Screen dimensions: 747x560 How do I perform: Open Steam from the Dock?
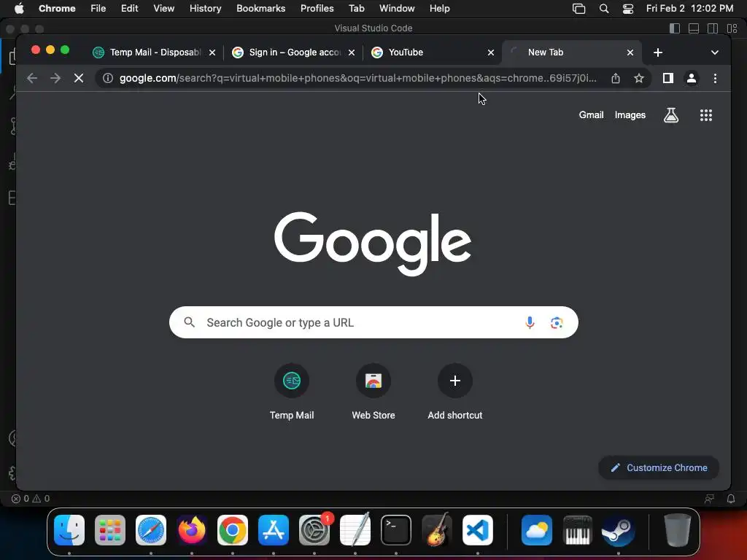click(619, 530)
